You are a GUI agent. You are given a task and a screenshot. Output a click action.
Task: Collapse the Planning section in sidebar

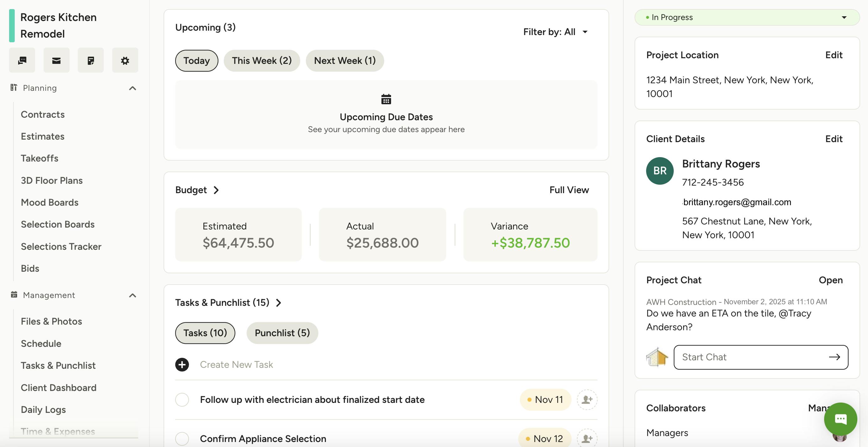133,88
